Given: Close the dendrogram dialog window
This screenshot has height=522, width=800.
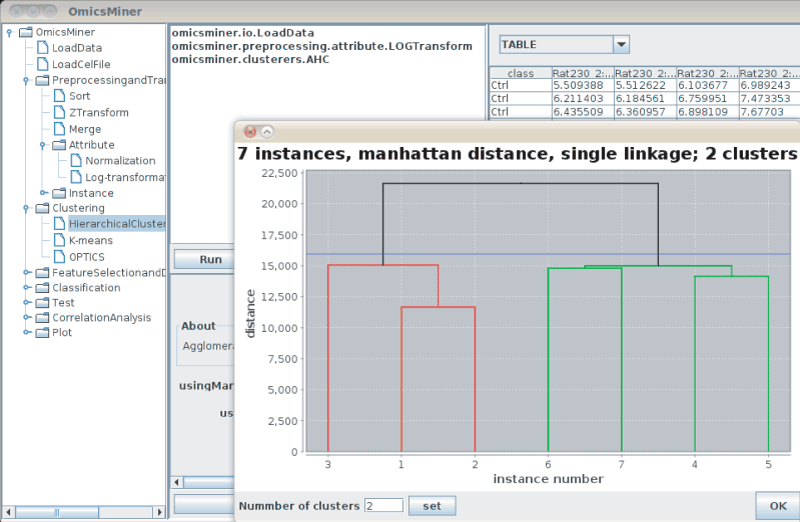Looking at the screenshot, I should [250, 132].
